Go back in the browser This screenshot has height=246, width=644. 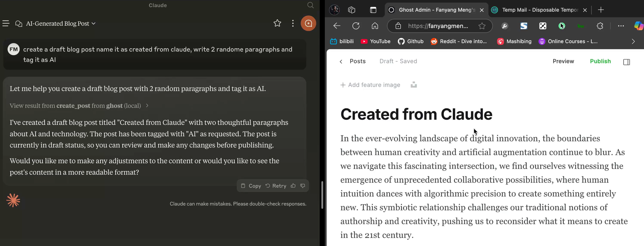coord(337,26)
